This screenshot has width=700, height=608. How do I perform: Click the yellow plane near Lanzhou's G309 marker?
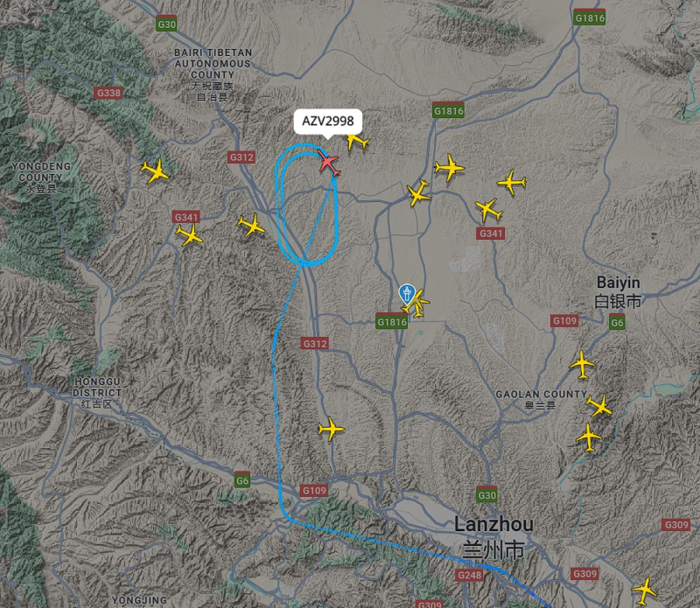coord(644,591)
